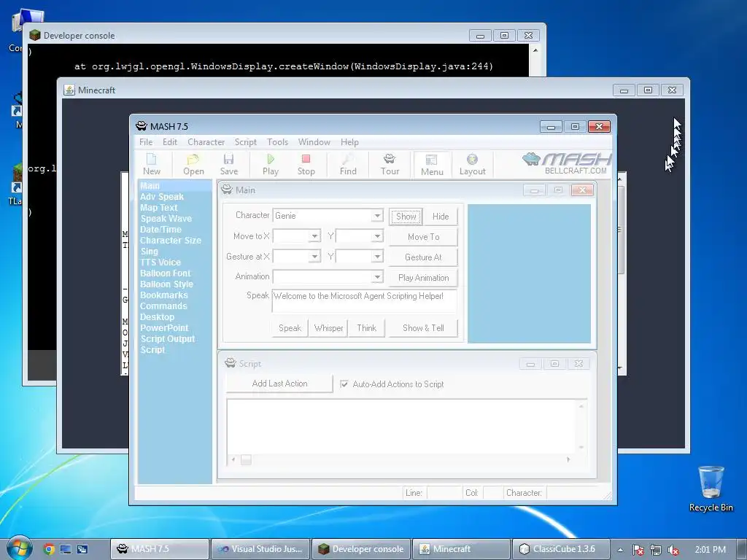The width and height of the screenshot is (747, 560).
Task: Launch Chrome from the taskbar
Action: [x=49, y=549]
